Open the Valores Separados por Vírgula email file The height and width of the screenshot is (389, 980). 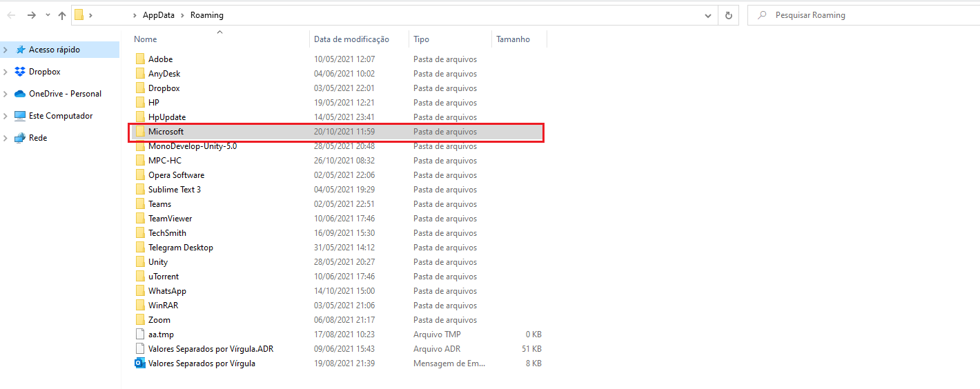pos(202,363)
